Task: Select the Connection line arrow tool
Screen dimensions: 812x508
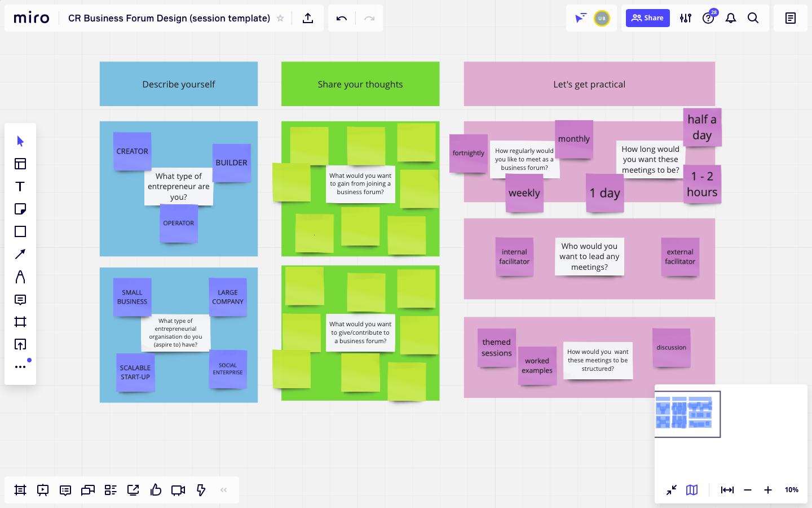Action: 20,254
